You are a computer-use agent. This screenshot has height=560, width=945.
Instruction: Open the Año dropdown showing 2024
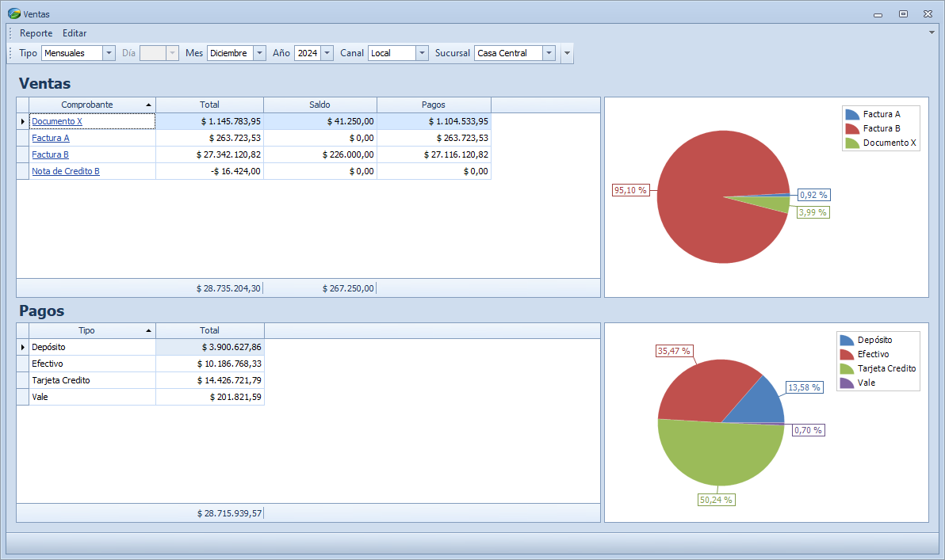point(327,53)
